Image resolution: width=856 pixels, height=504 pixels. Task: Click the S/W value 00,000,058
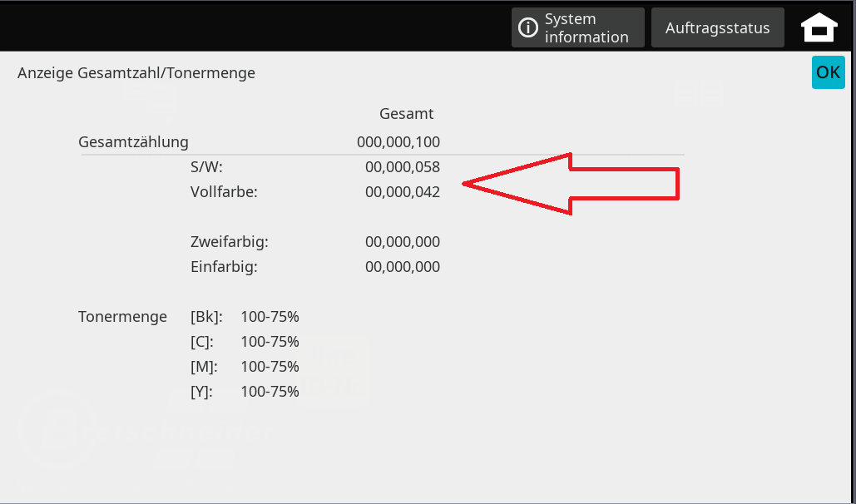pyautogui.click(x=403, y=167)
